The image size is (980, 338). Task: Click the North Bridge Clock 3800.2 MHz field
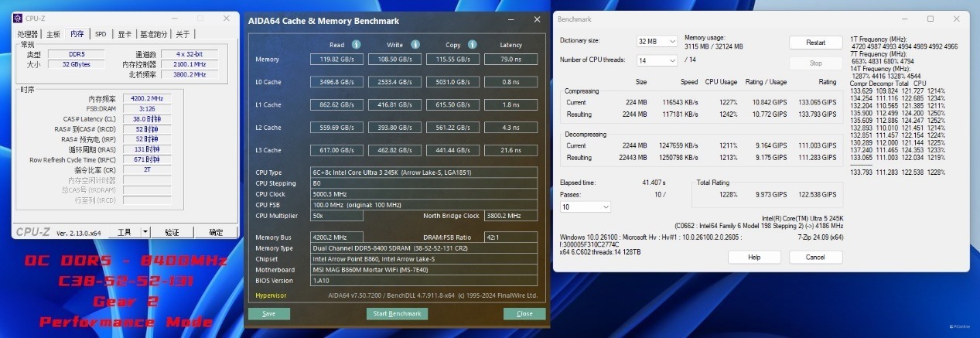click(x=510, y=216)
